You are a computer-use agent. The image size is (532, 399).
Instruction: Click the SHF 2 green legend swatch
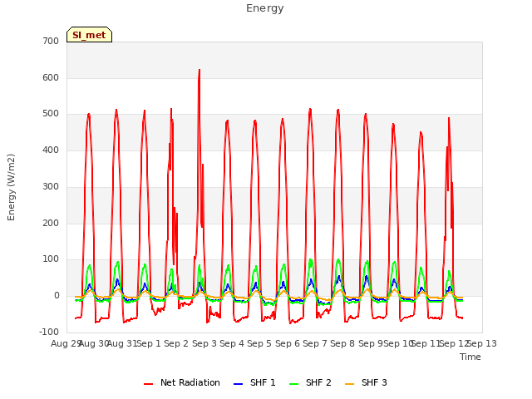pos(293,384)
